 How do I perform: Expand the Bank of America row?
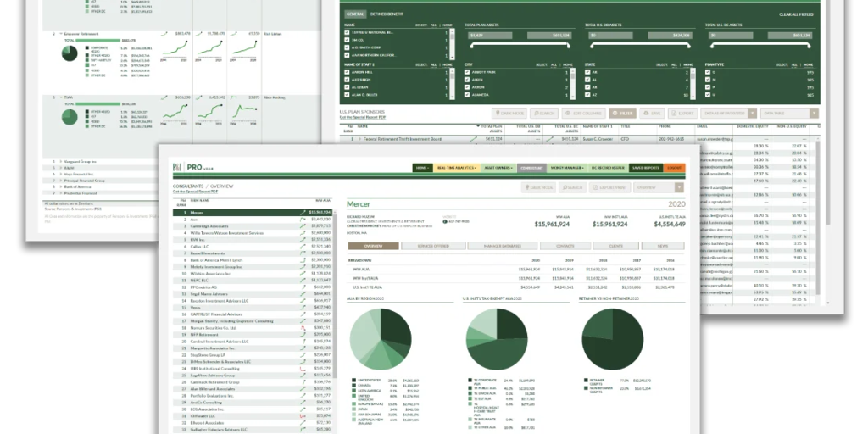coord(60,187)
